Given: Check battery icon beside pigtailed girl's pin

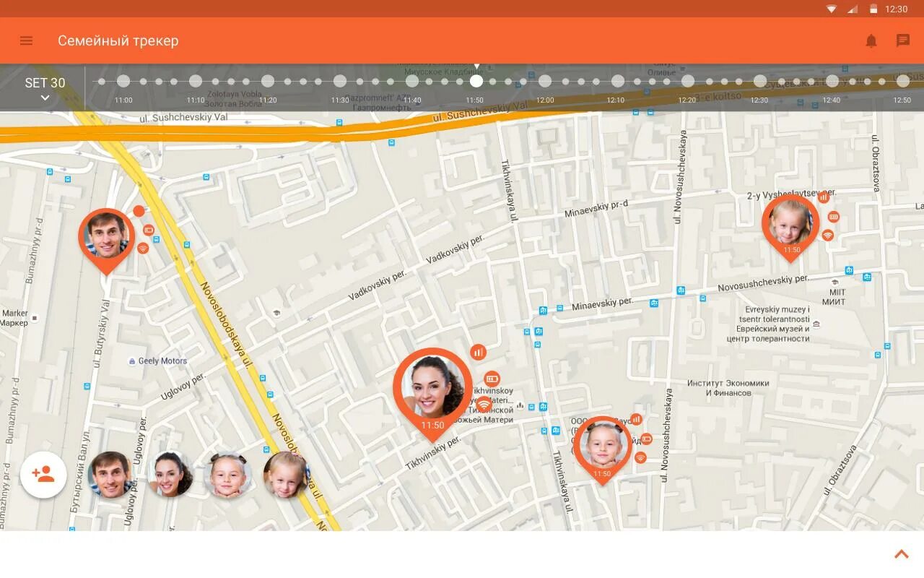Looking at the screenshot, I should click(x=646, y=439).
